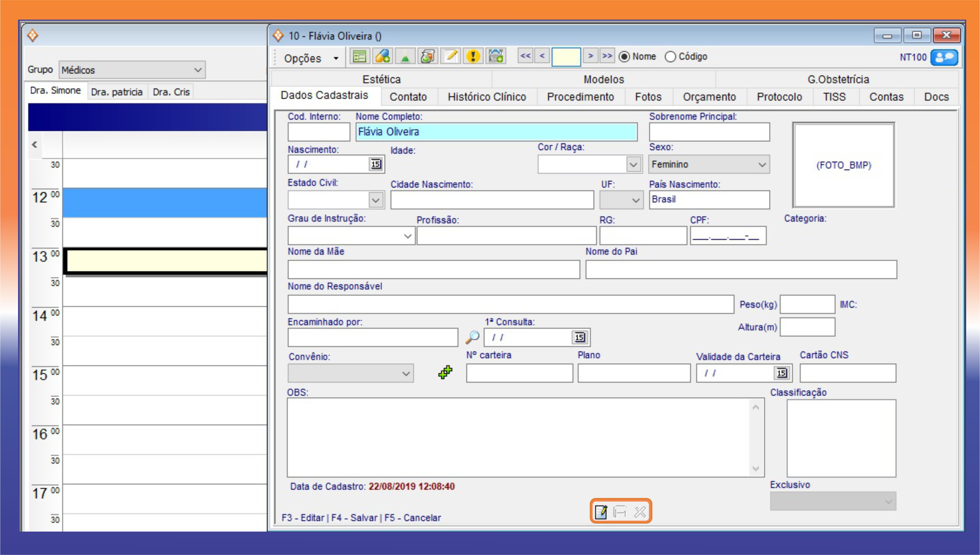
Task: Open the Nascimento calendar picker
Action: (376, 164)
